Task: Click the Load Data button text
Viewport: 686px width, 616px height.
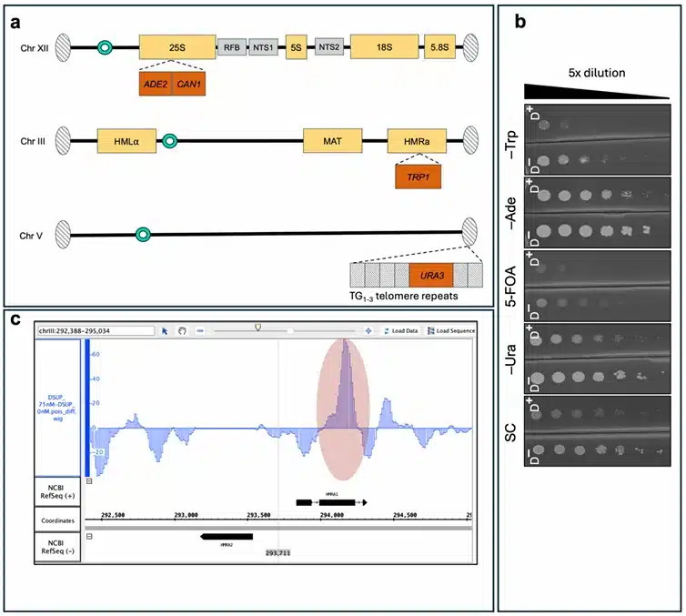Action: [405, 331]
